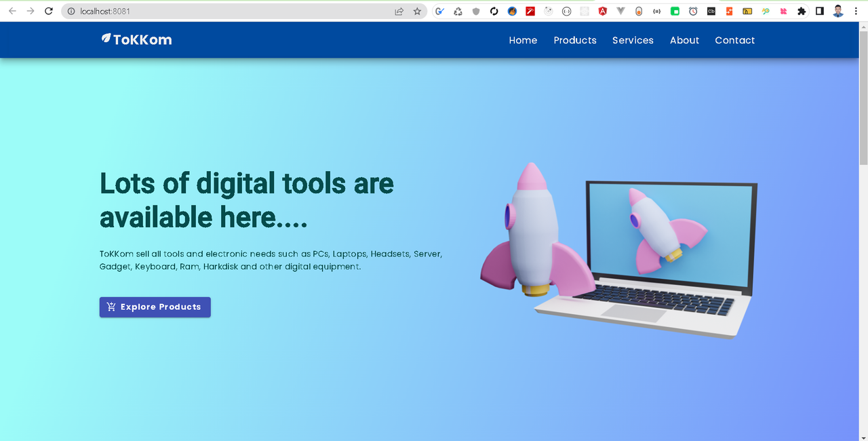The height and width of the screenshot is (441, 868).
Task: Navigate to Home in the navbar
Action: coord(523,40)
